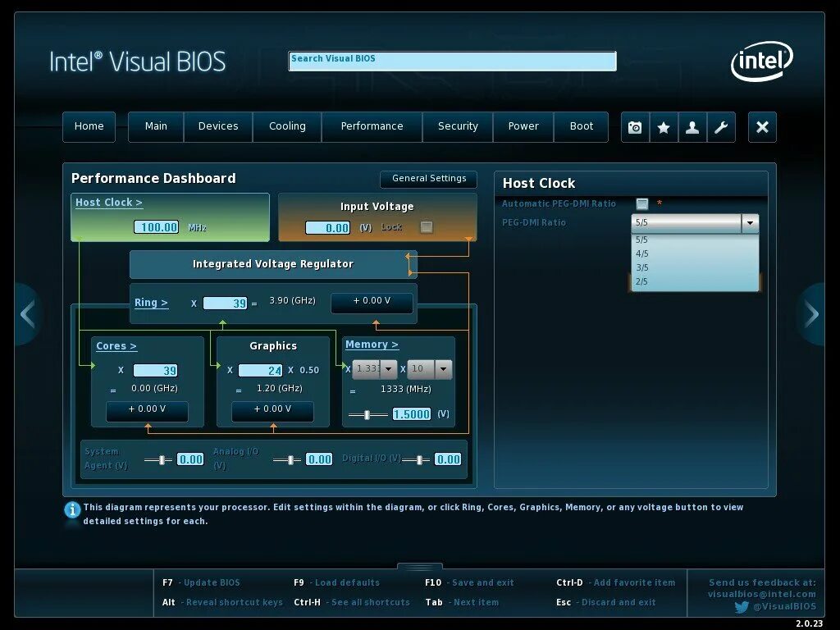Go to previous page with left arrow

pos(28,314)
